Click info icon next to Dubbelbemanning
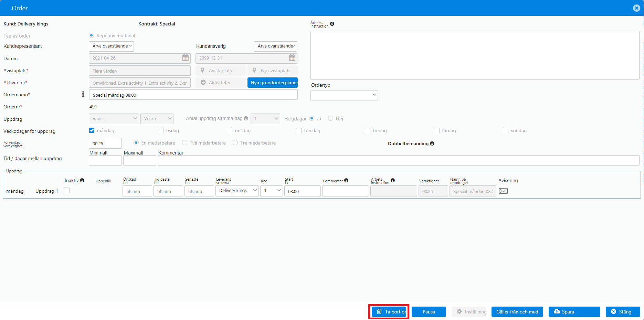The height and width of the screenshot is (320, 644). point(432,143)
